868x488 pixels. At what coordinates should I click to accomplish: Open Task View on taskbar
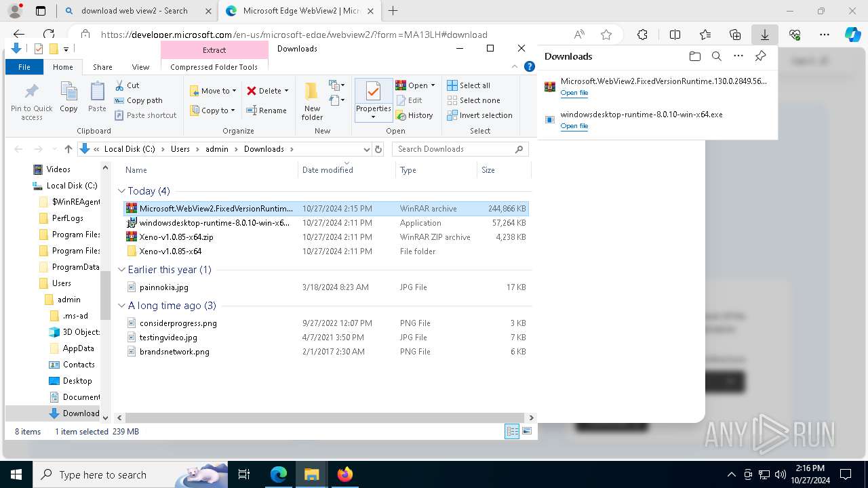click(244, 474)
